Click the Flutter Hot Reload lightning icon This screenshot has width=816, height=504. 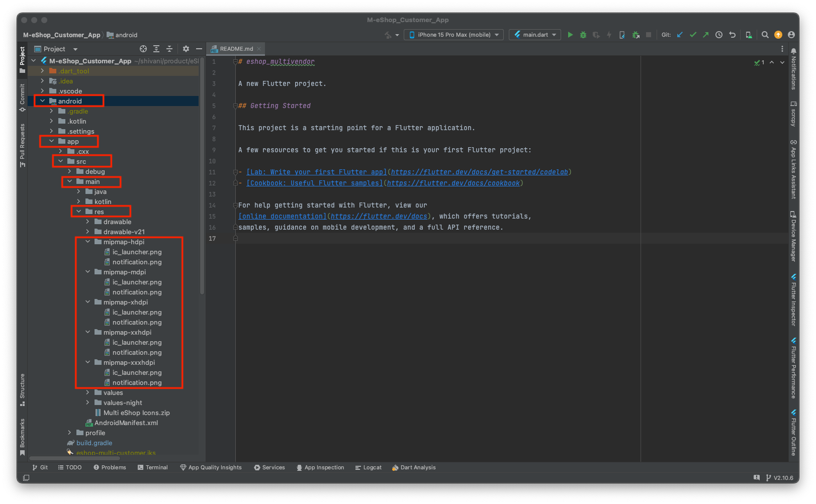click(x=609, y=35)
